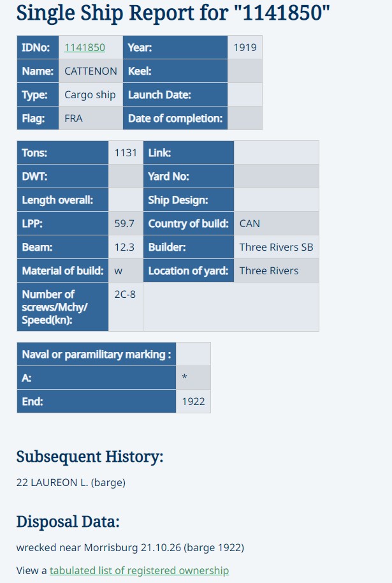
Task: Click the Material of build label
Action: point(63,270)
